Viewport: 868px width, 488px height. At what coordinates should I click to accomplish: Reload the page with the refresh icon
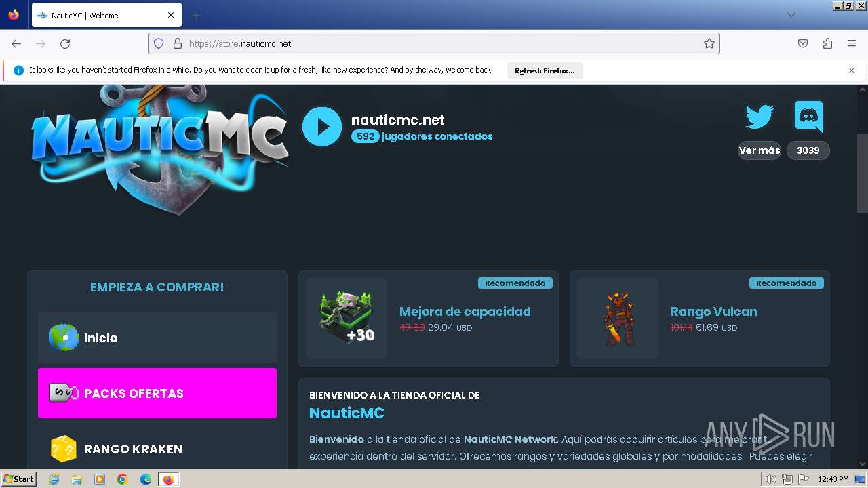coord(65,43)
